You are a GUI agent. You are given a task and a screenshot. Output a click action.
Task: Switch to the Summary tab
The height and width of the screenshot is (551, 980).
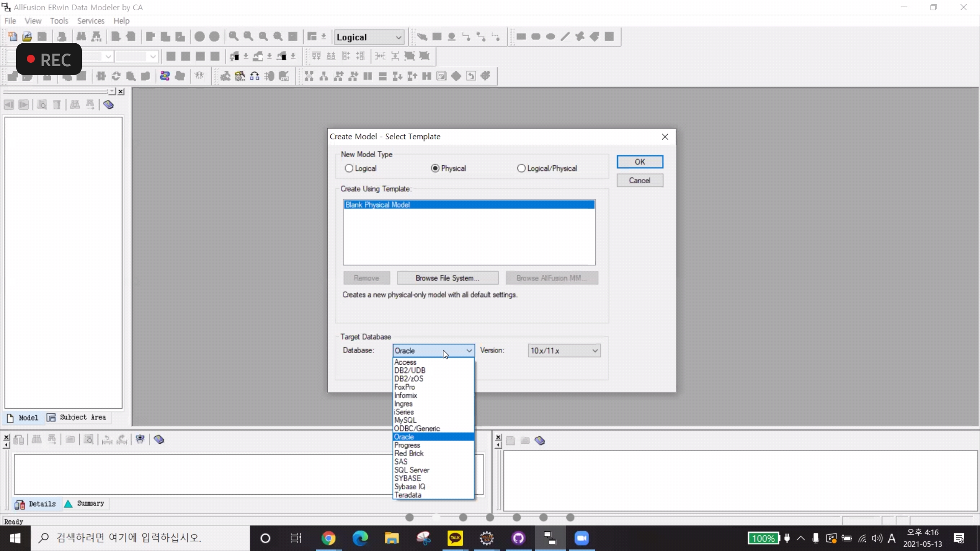[x=85, y=504]
